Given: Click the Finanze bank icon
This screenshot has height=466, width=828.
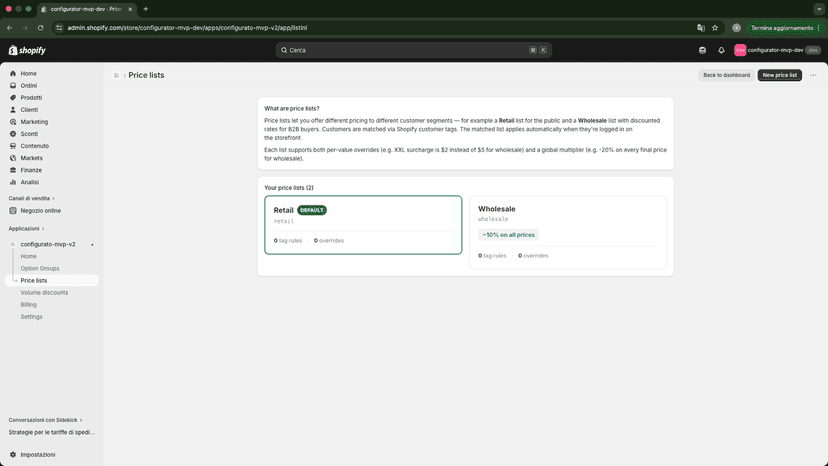Looking at the screenshot, I should point(13,170).
